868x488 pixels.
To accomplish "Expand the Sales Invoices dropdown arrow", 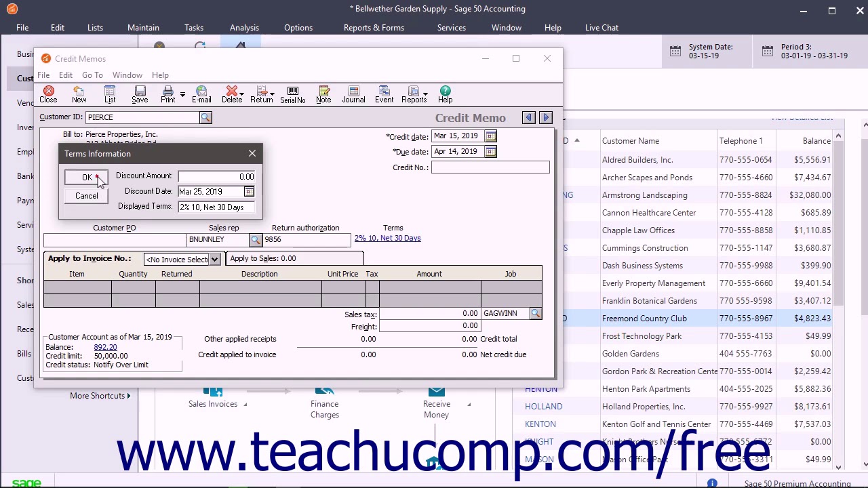I will tap(245, 405).
